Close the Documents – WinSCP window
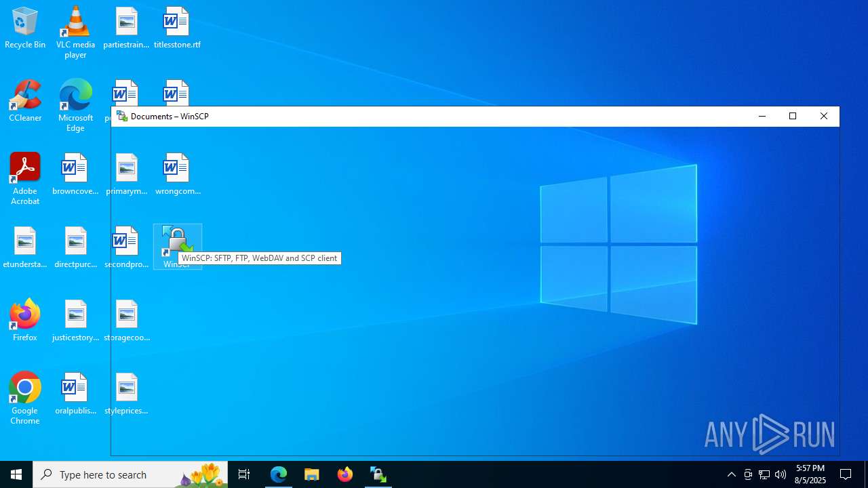The image size is (868, 488). coord(824,116)
